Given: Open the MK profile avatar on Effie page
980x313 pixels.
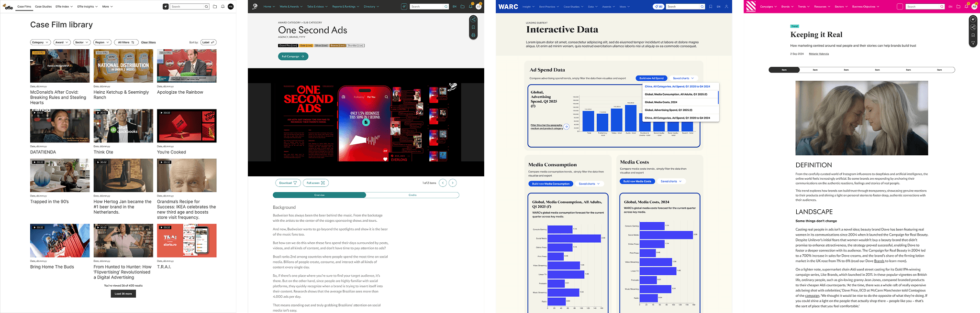Looking at the screenshot, I should tap(231, 7).
